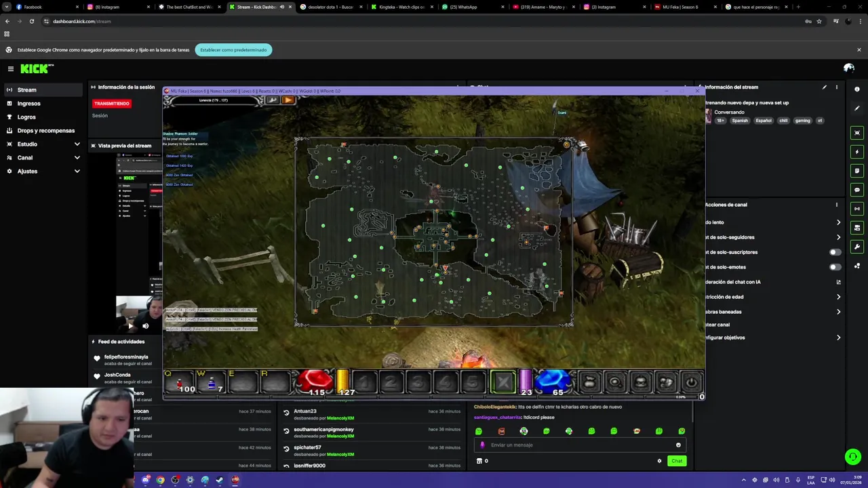Toggle chat de solo-emotes switch

[835, 267]
